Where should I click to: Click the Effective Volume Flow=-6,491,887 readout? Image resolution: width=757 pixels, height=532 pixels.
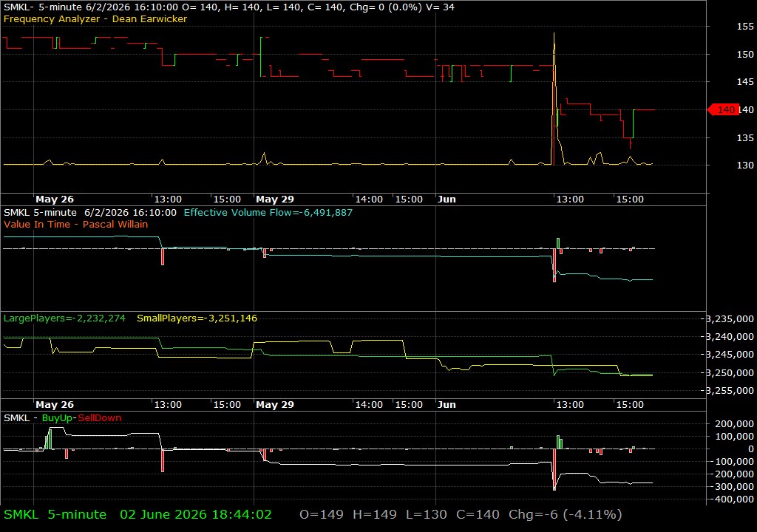point(268,212)
